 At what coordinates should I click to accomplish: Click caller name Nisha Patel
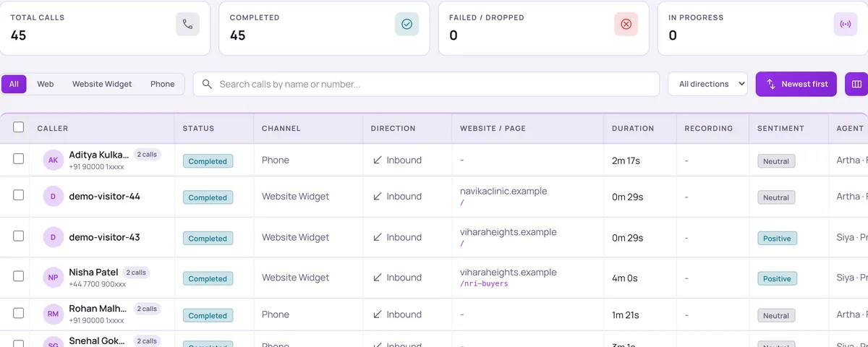point(93,273)
